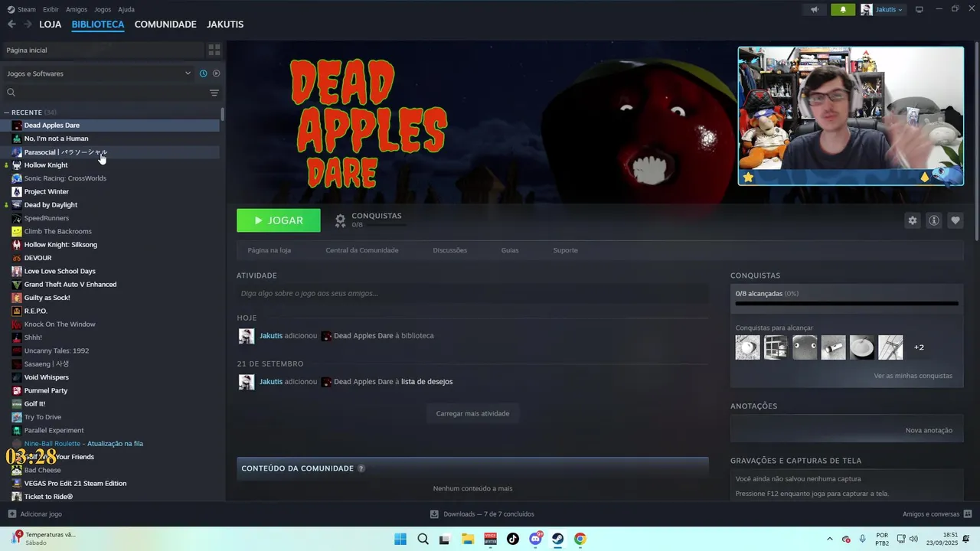Click the activity status text field
Screen dimensions: 980x551
(472, 293)
